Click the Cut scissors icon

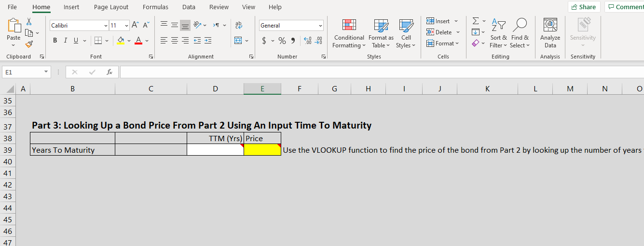[29, 22]
